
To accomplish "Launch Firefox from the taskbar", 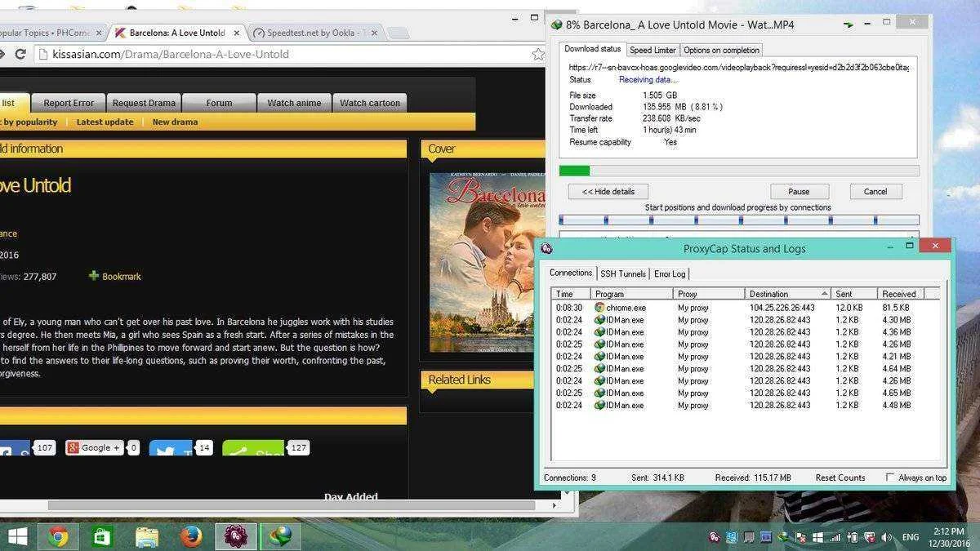I will click(x=191, y=536).
